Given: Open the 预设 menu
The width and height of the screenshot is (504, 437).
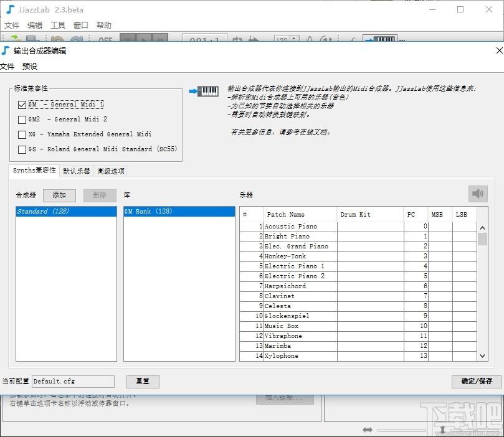Looking at the screenshot, I should pos(29,67).
